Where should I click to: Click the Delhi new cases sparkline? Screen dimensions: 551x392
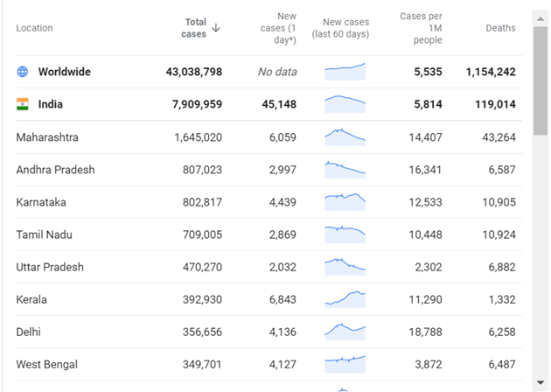tap(345, 332)
